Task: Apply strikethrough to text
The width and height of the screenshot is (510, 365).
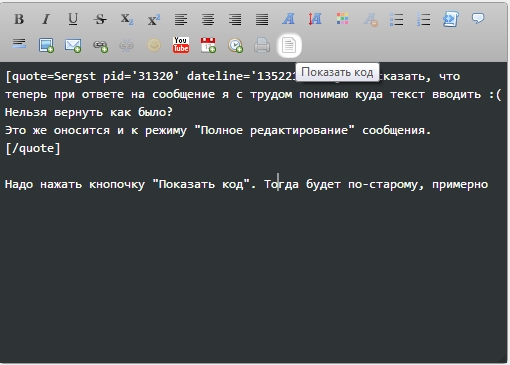Action: click(100, 19)
